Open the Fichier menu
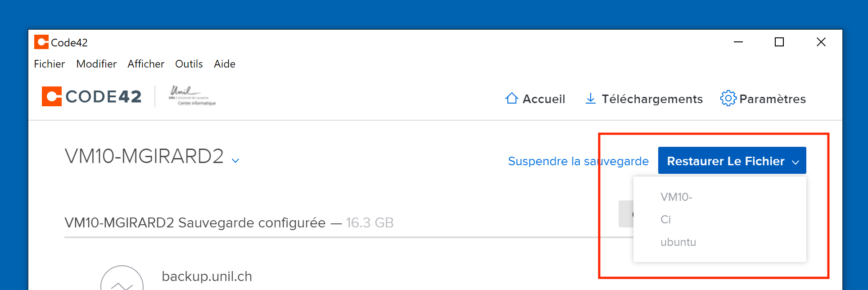The width and height of the screenshot is (868, 290). pos(49,64)
